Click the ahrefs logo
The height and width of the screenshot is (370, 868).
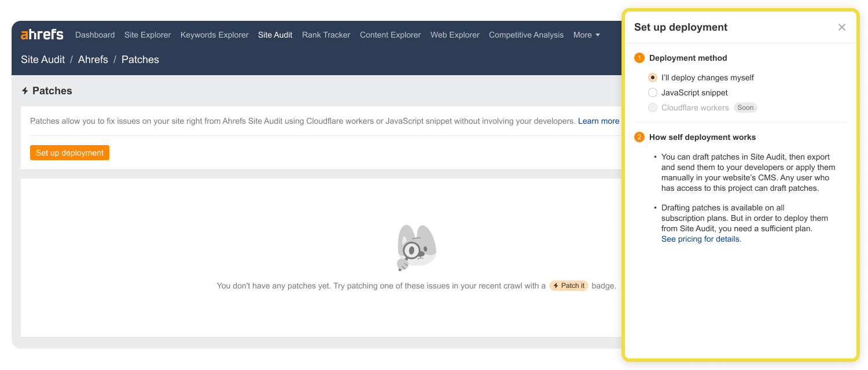pos(42,34)
